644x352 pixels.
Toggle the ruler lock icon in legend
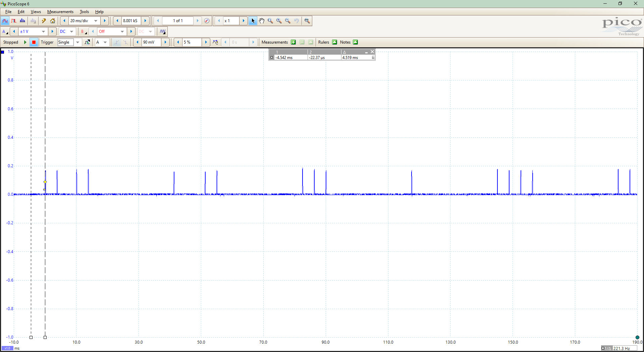[x=373, y=58]
